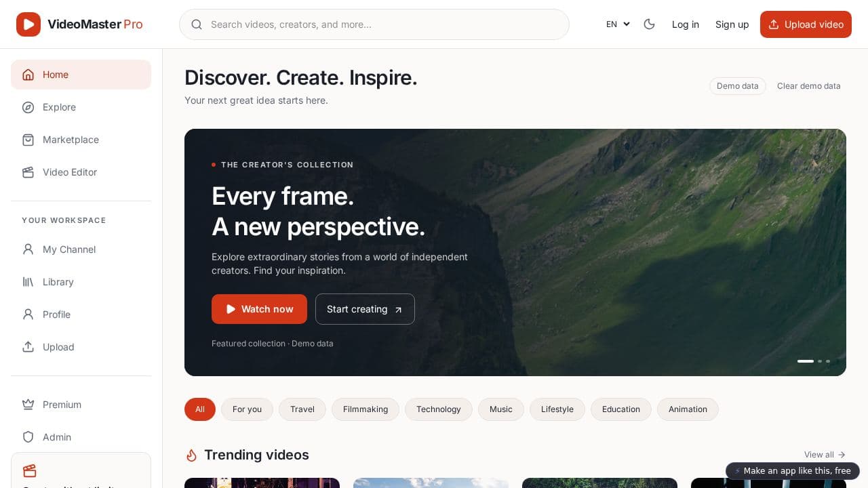The height and width of the screenshot is (488, 868).
Task: Click the VideoMaster Pro logo icon
Action: click(x=28, y=24)
